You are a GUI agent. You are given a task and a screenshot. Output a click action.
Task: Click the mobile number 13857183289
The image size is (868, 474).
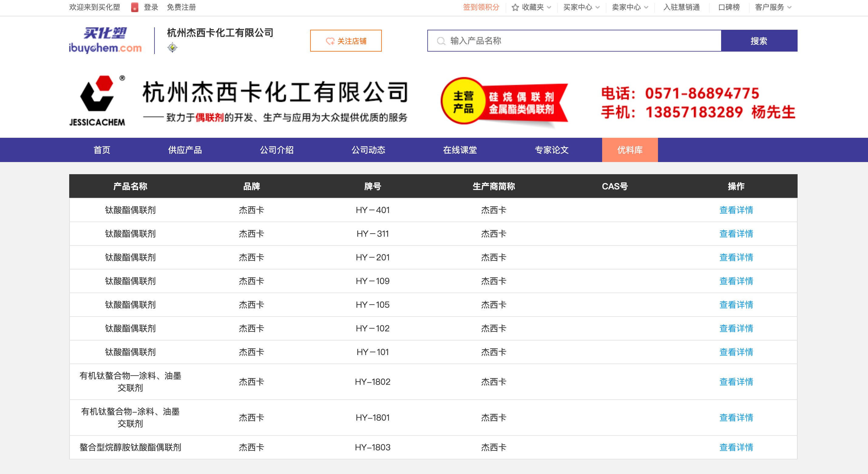(694, 112)
